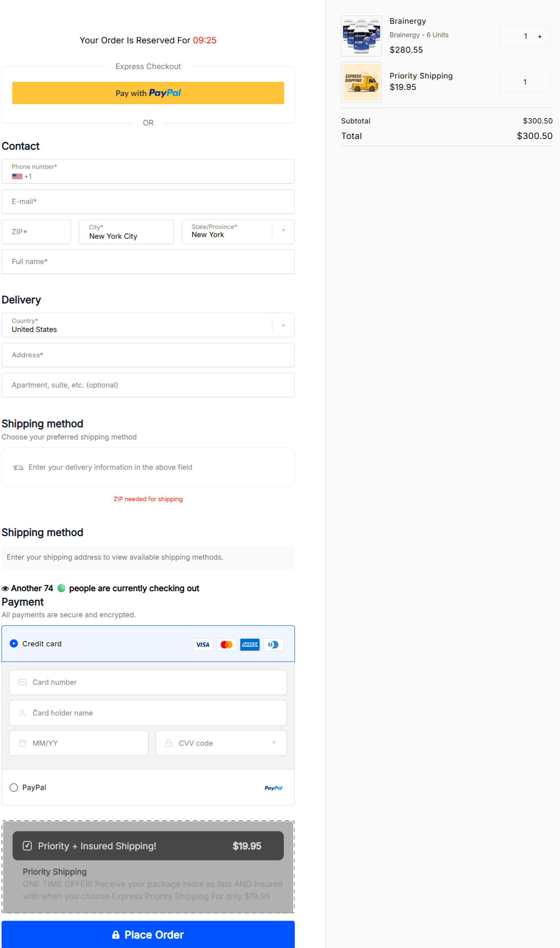Click the Mastercard logo
The height and width of the screenshot is (948, 560).
coord(226,645)
